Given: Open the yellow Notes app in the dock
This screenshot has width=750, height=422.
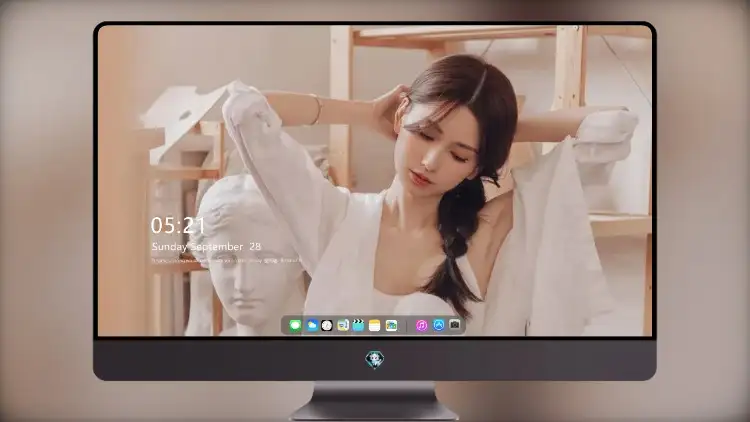Looking at the screenshot, I should pos(375,325).
